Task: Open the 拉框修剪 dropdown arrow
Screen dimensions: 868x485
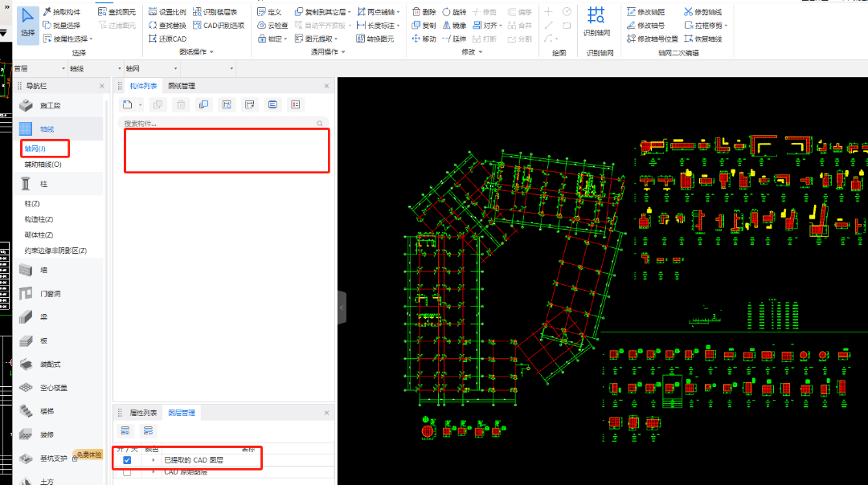Action: click(726, 26)
